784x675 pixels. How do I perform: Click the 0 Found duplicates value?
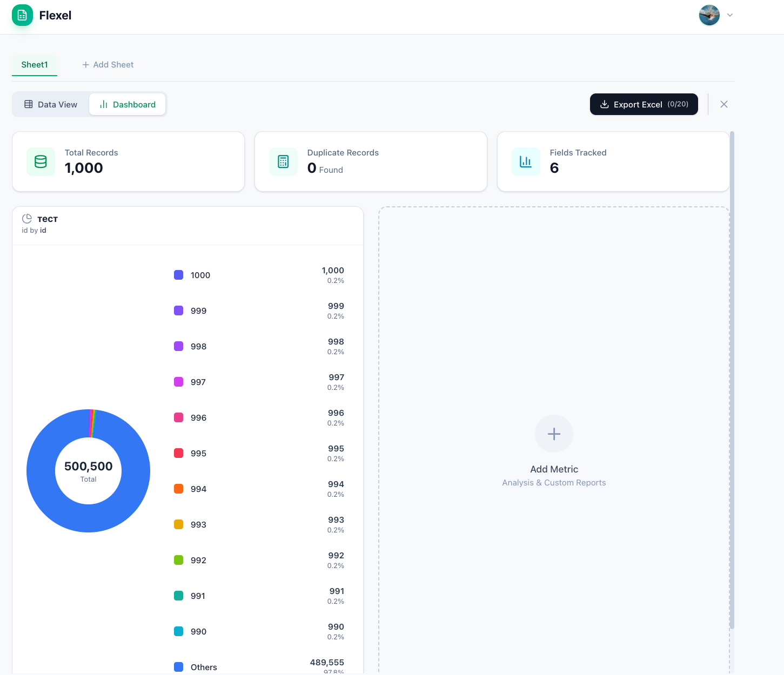point(325,168)
